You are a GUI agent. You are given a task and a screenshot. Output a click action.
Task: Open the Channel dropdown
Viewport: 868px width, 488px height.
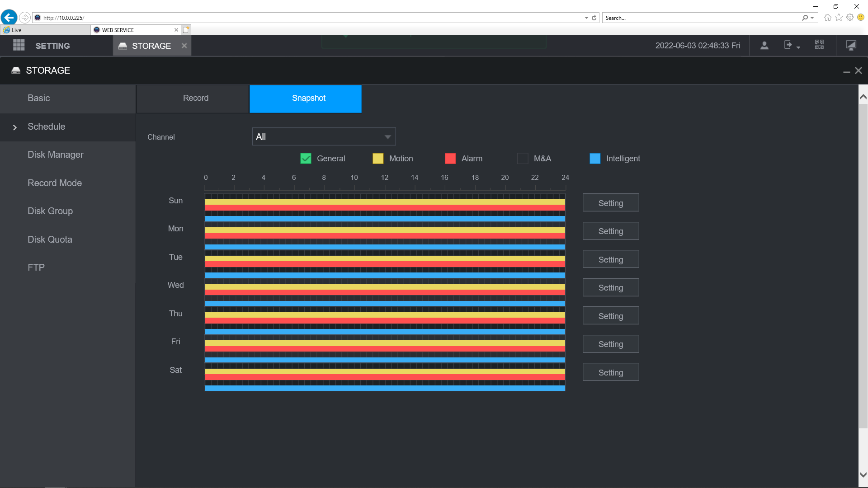coord(324,136)
